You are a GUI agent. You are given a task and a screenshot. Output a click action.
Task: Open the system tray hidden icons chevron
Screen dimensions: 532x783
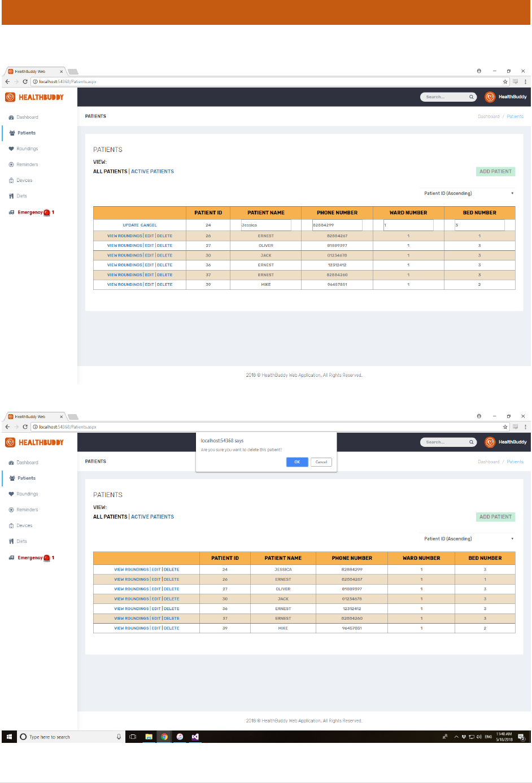[456, 737]
